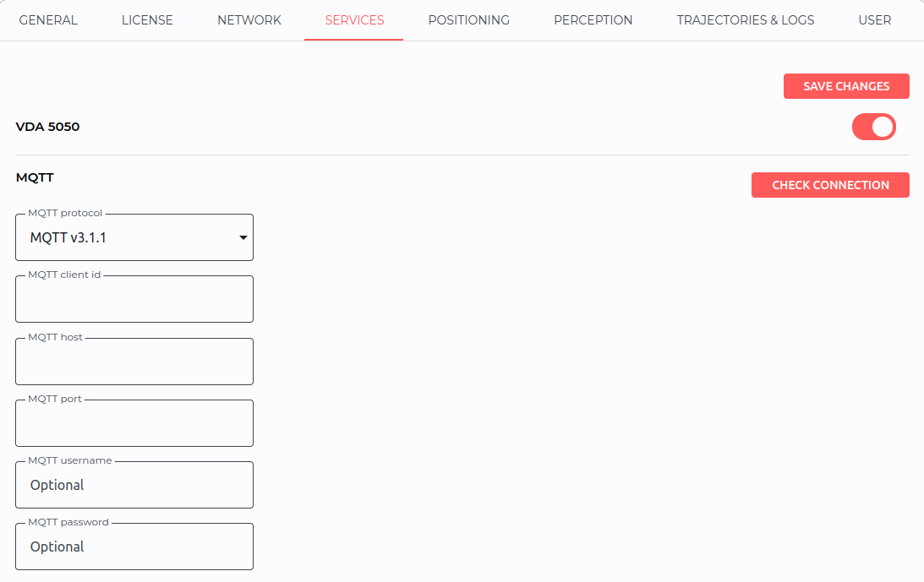Viewport: 924px width, 582px height.
Task: Click into the MQTT host field
Action: pyautogui.click(x=134, y=362)
